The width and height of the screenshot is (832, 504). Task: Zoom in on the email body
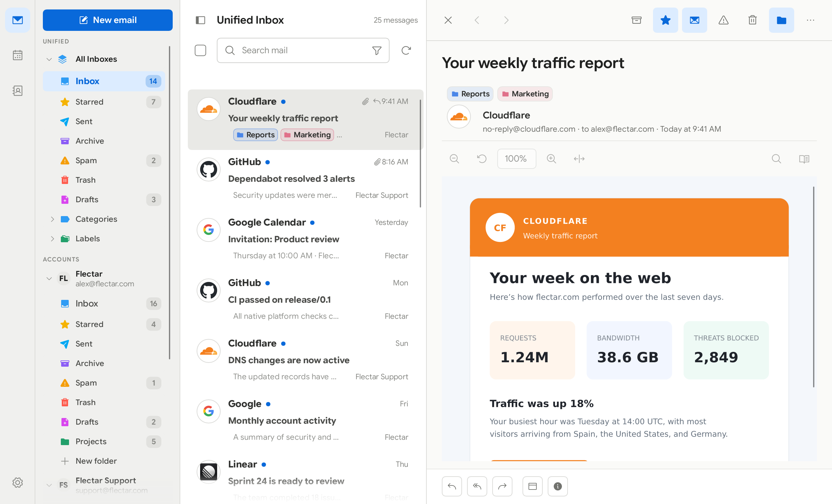tap(552, 159)
